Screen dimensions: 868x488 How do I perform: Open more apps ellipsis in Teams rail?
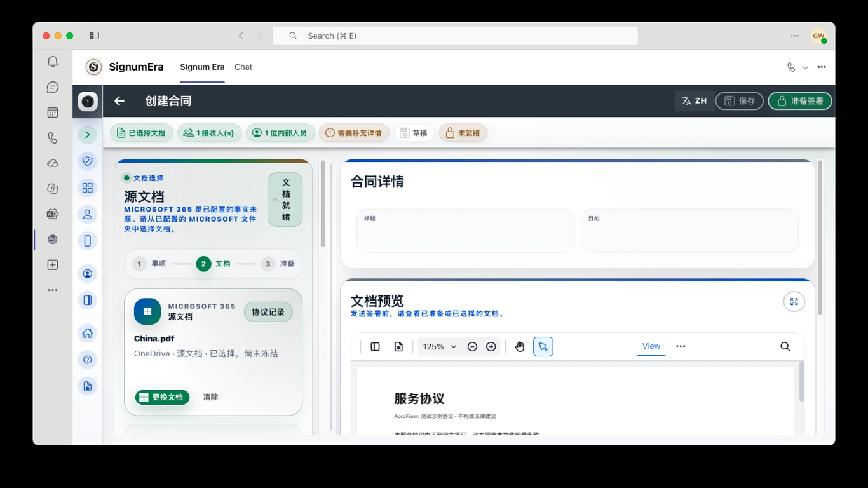point(53,290)
